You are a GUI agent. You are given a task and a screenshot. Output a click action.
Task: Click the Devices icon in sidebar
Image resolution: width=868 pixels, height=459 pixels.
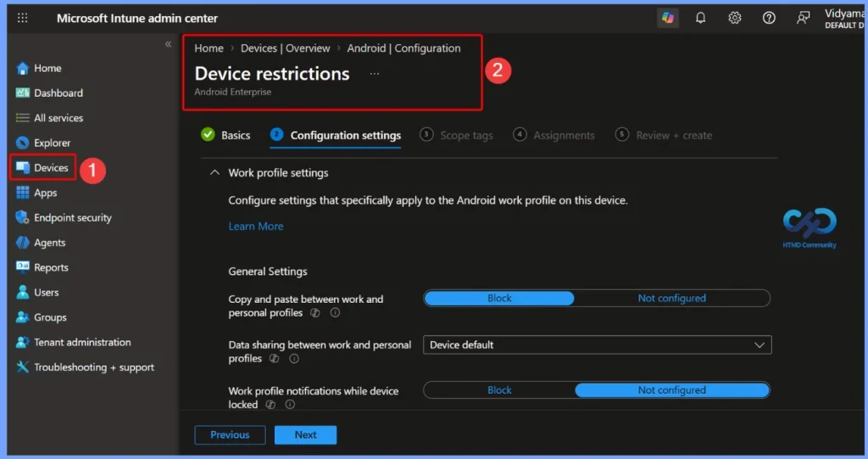[22, 167]
